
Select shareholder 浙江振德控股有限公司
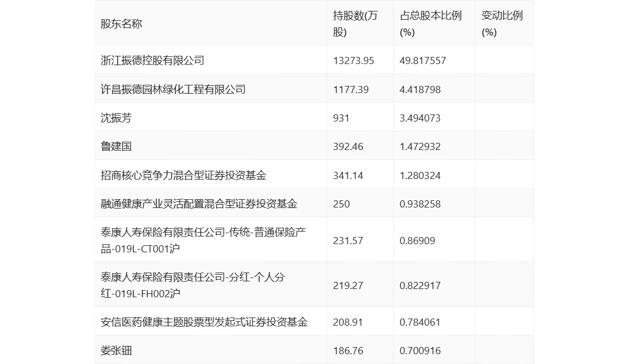tap(153, 60)
